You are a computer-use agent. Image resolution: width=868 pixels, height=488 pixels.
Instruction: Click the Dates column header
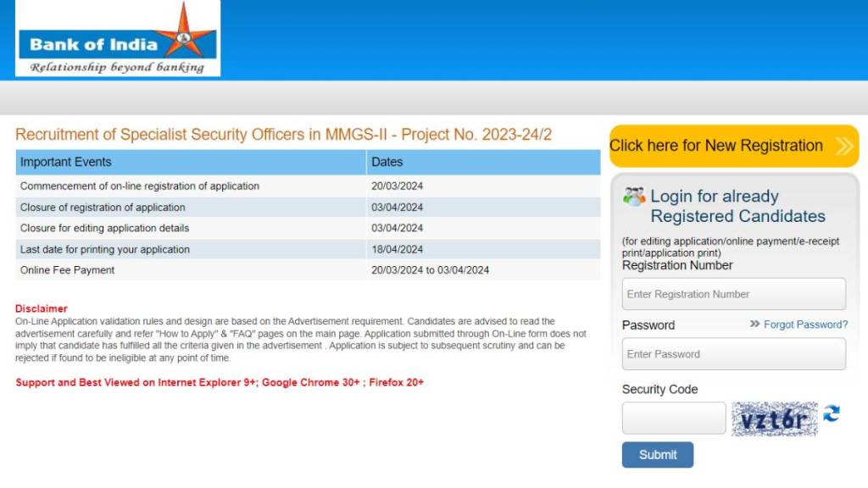[387, 162]
